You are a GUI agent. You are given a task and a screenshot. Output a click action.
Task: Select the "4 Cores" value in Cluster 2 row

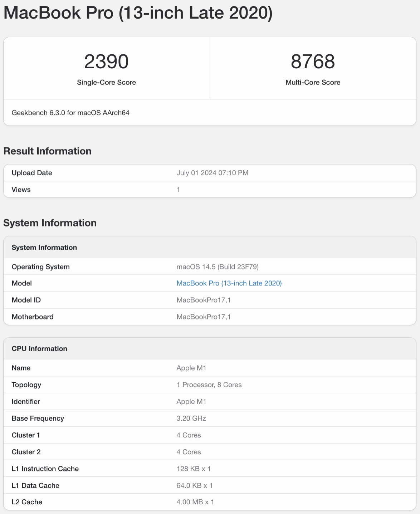pyautogui.click(x=189, y=452)
